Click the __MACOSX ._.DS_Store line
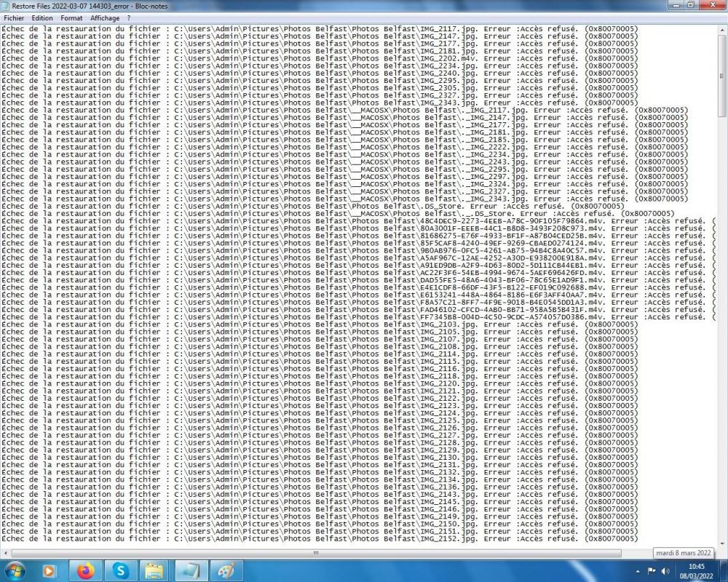 pos(338,213)
